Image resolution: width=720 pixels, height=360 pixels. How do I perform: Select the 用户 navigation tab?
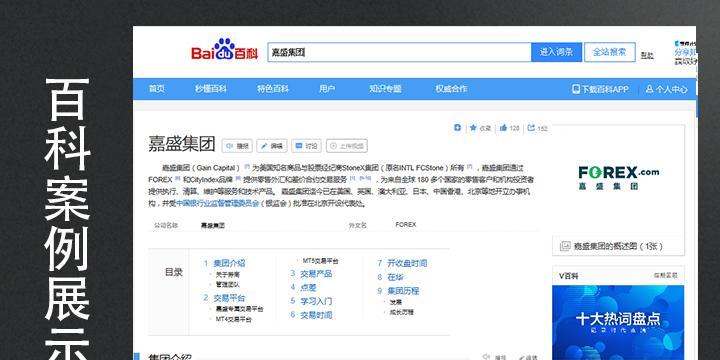click(326, 89)
